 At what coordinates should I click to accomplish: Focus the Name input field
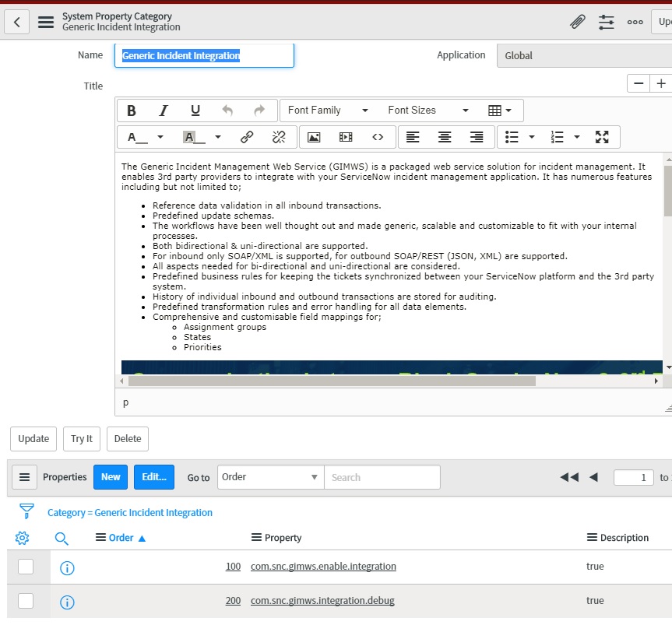[205, 56]
